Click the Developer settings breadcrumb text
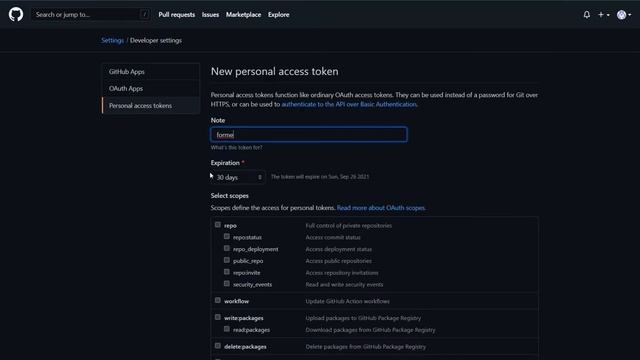The image size is (640, 360). 156,40
